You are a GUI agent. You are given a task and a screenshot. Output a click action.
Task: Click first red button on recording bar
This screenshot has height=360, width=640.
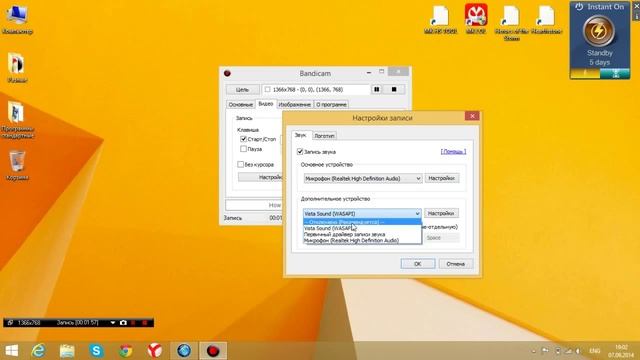click(134, 322)
